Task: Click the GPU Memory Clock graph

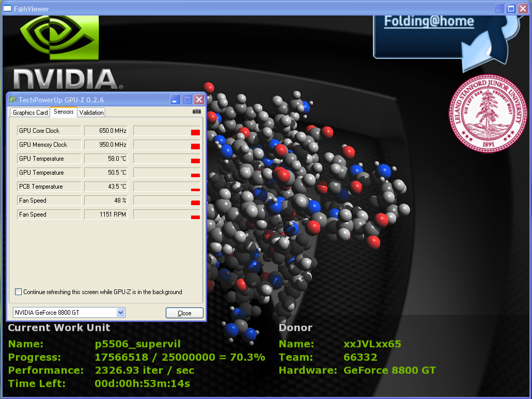Action: pos(167,145)
